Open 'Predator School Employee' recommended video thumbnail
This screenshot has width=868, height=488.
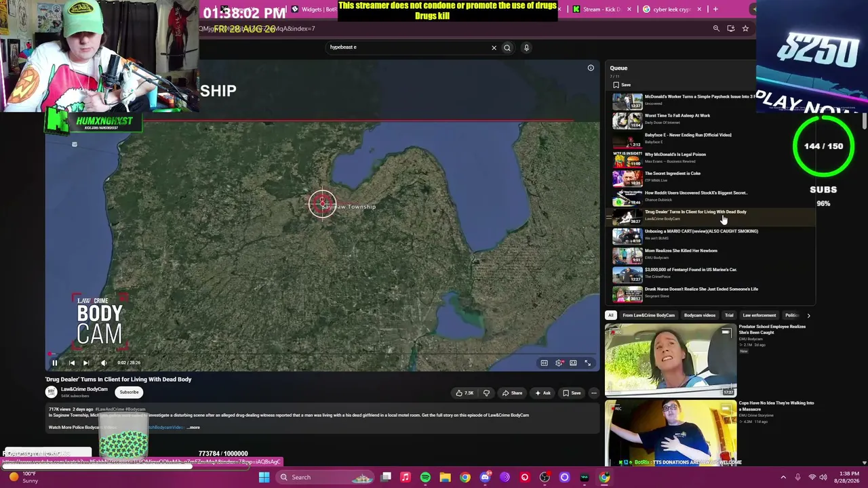click(x=671, y=360)
